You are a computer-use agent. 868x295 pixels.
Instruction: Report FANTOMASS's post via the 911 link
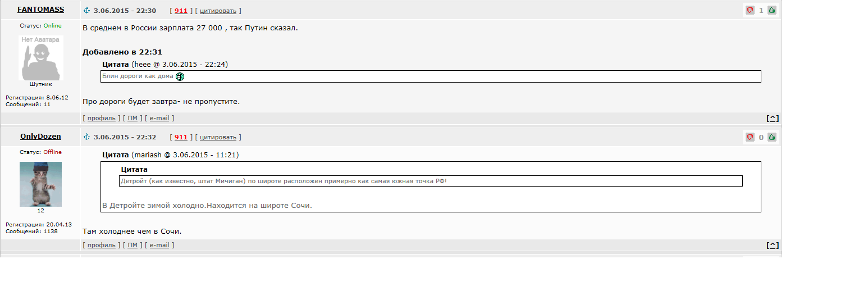click(181, 11)
